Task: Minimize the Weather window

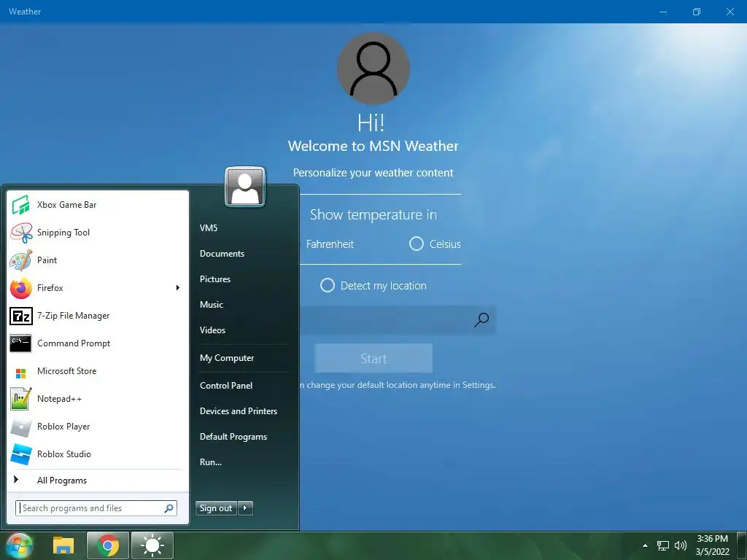Action: point(663,12)
